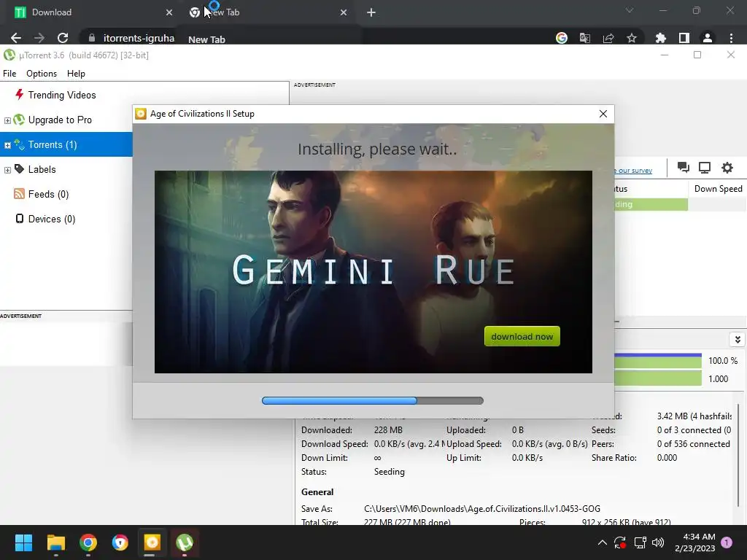Close the New Tab Chrome tab
Screen dimensions: 747x560
344,12
